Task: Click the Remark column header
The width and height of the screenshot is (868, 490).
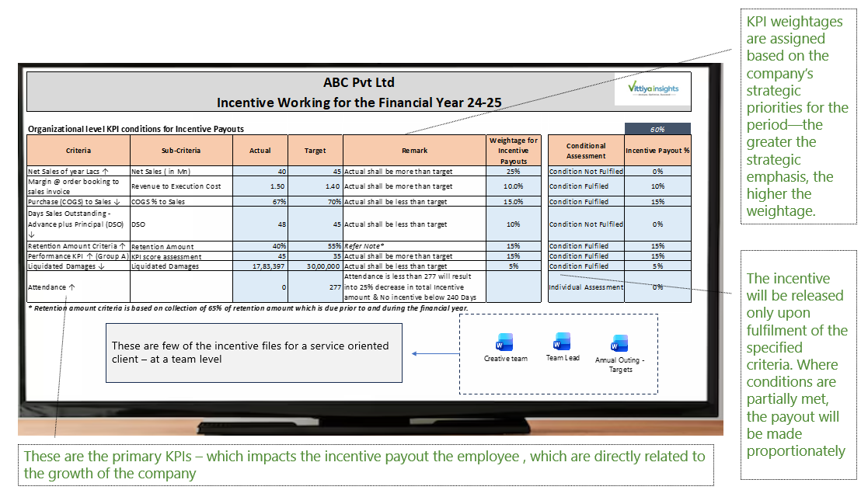Action: [x=414, y=151]
